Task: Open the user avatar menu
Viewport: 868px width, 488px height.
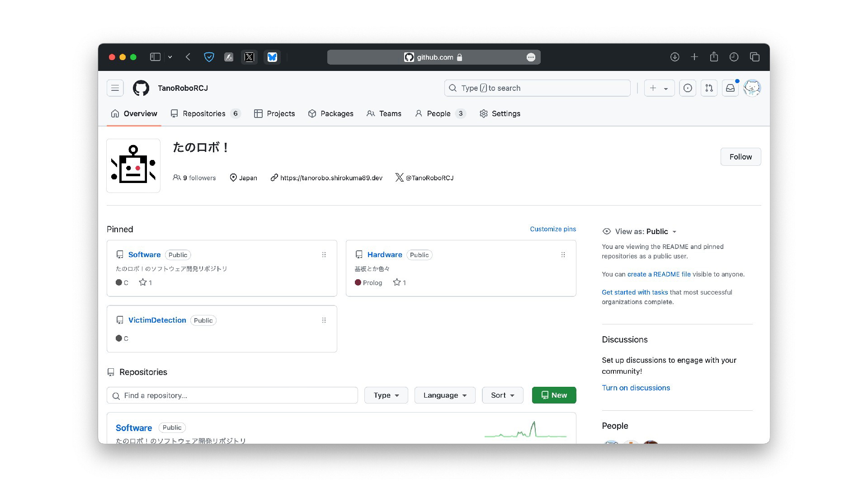Action: pyautogui.click(x=752, y=88)
